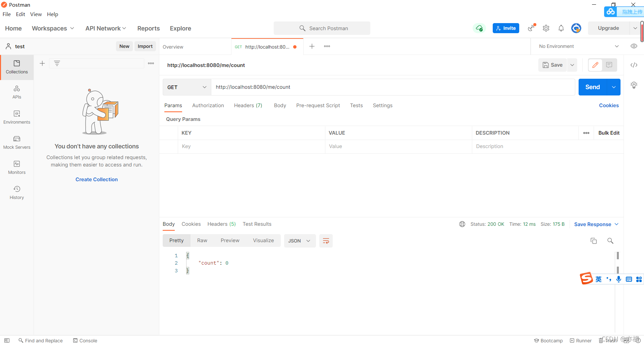
Task: Open the Upgrade dropdown arrow
Action: coord(635,28)
